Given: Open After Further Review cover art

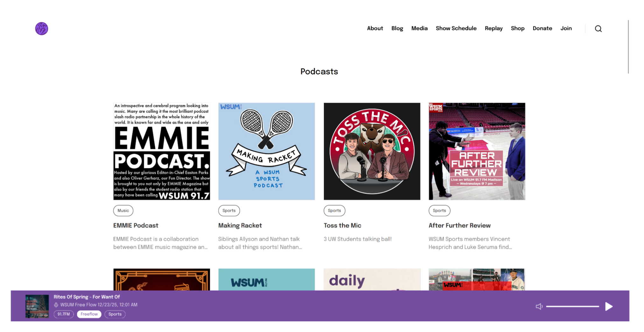Looking at the screenshot, I should (x=477, y=151).
